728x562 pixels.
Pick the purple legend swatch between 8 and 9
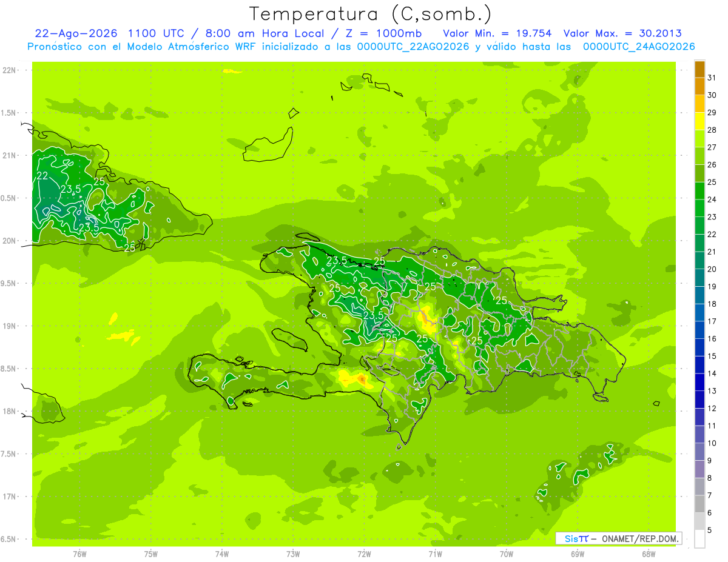699,470
